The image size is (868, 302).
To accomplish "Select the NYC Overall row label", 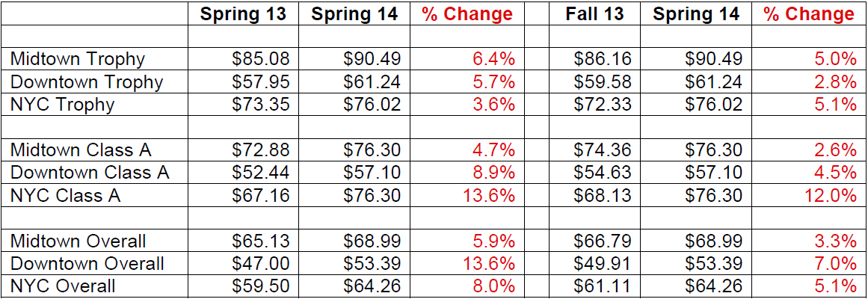I will tap(63, 286).
